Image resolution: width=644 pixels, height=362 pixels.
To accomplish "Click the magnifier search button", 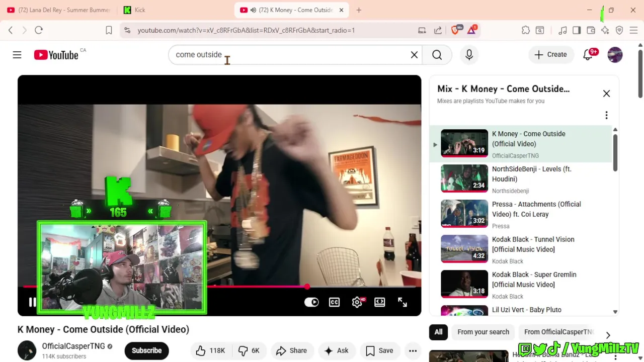I will (437, 55).
